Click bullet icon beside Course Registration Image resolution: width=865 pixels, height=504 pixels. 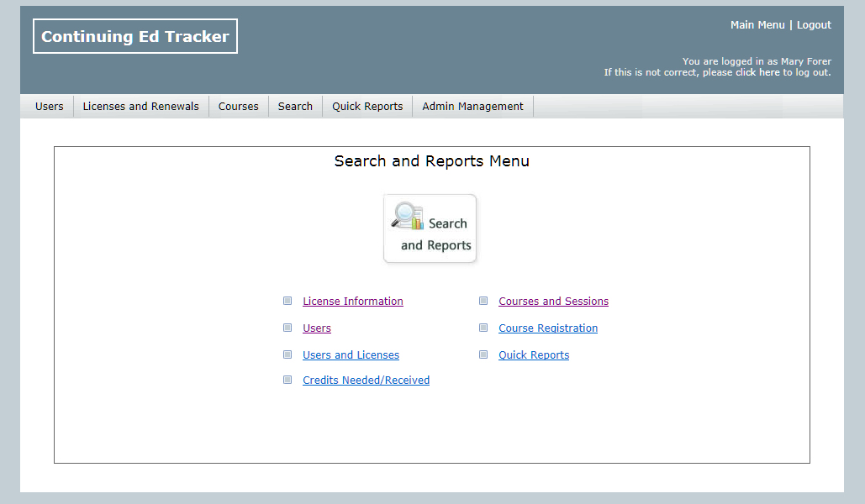[x=483, y=328]
